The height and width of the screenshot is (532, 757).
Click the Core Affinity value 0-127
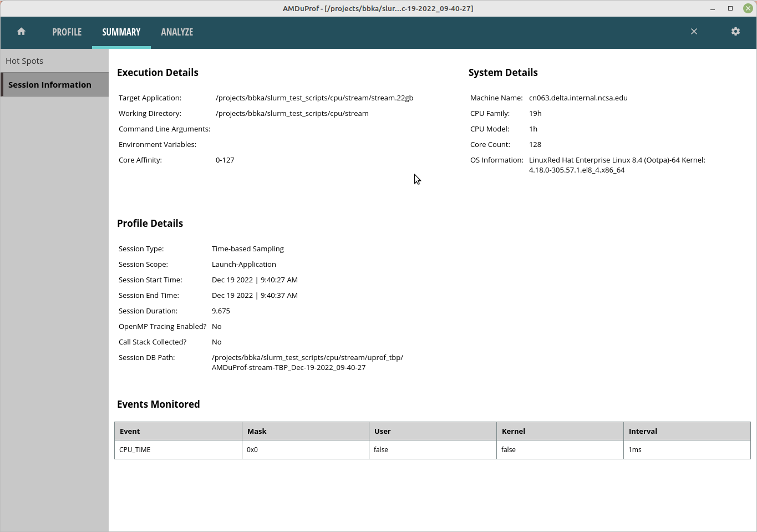pyautogui.click(x=225, y=160)
